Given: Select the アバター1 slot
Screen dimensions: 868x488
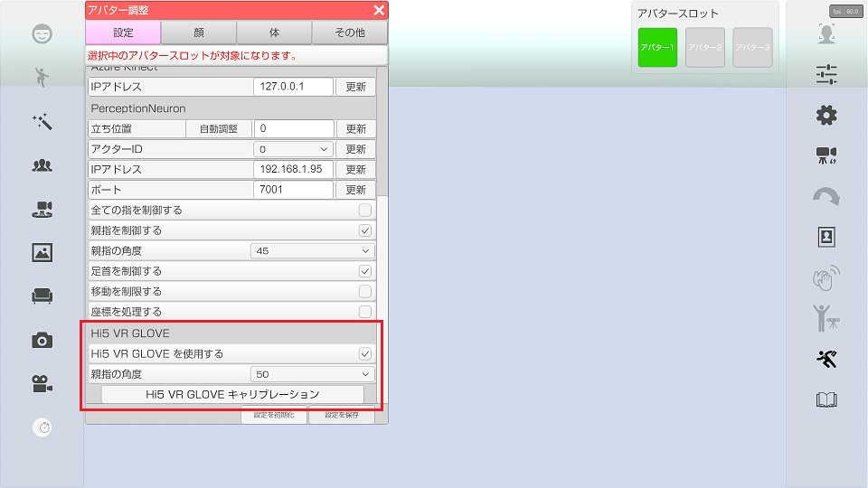Looking at the screenshot, I should pyautogui.click(x=657, y=48).
